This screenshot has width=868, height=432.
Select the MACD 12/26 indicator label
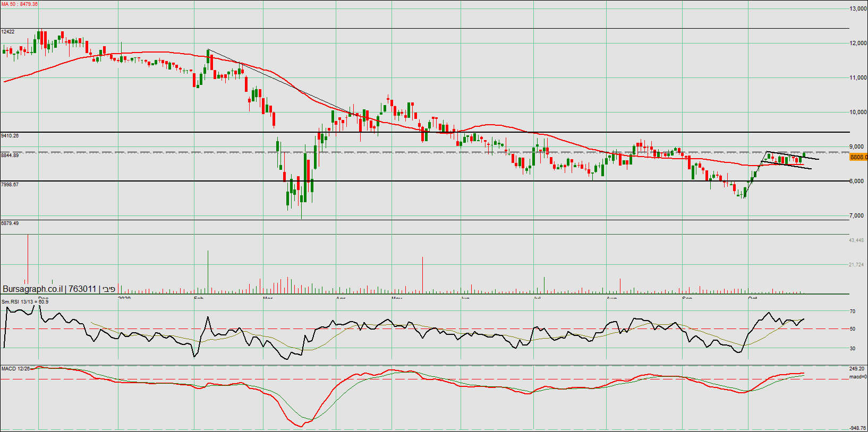point(15,368)
